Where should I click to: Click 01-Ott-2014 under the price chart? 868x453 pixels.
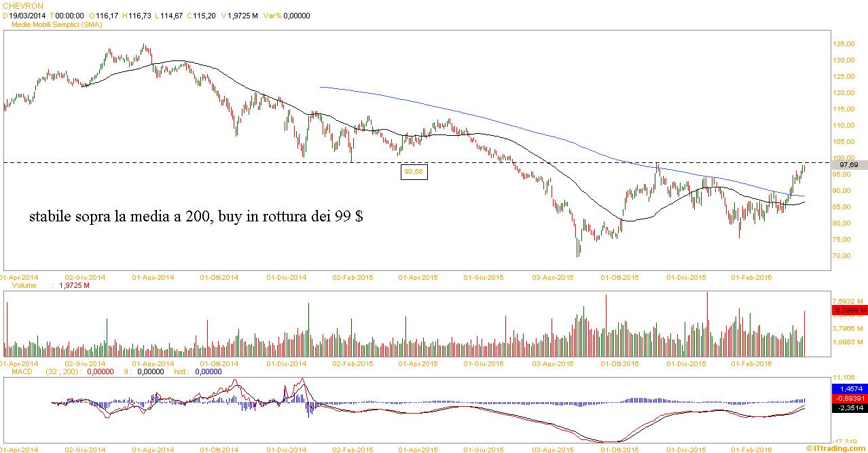(219, 278)
